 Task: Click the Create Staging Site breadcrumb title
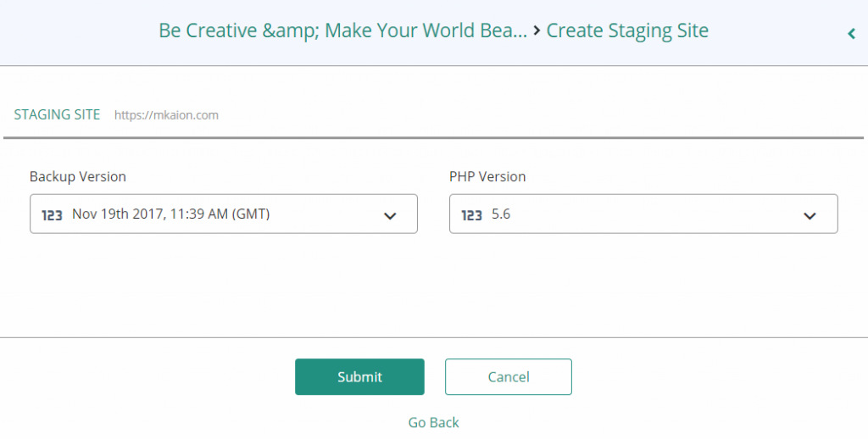point(627,31)
